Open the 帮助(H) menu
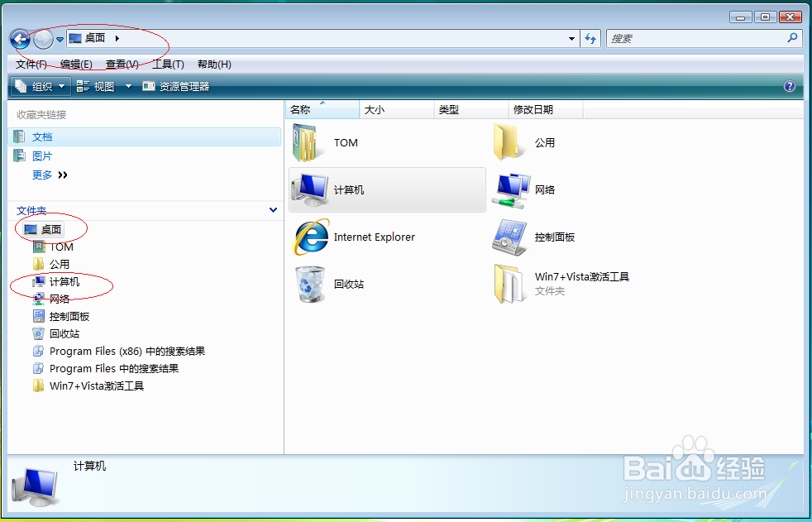This screenshot has width=812, height=522. tap(214, 65)
